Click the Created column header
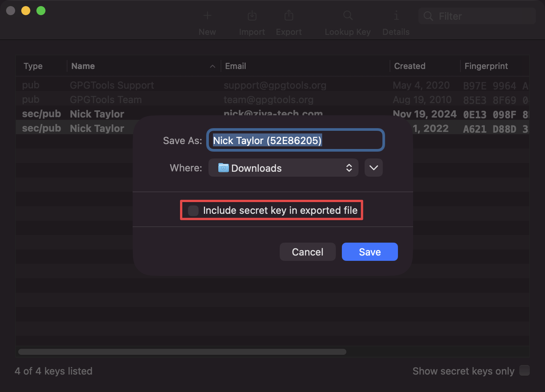Image resolution: width=545 pixels, height=392 pixels. coord(410,66)
